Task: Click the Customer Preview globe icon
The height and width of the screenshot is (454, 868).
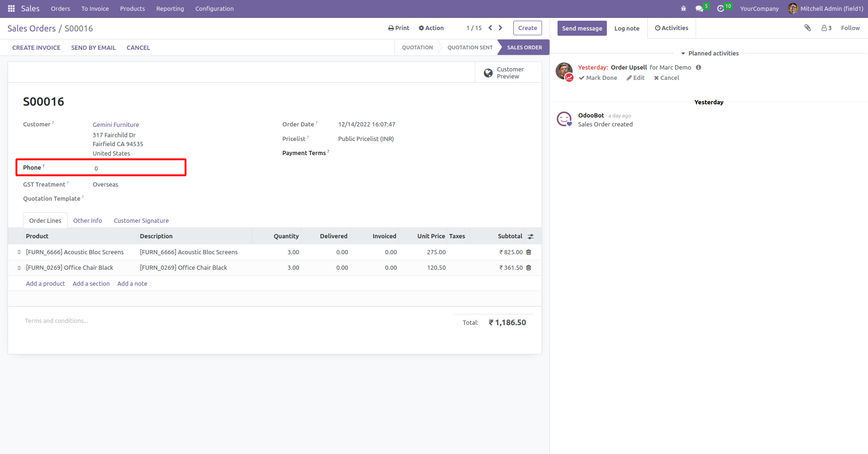Action: (x=488, y=73)
